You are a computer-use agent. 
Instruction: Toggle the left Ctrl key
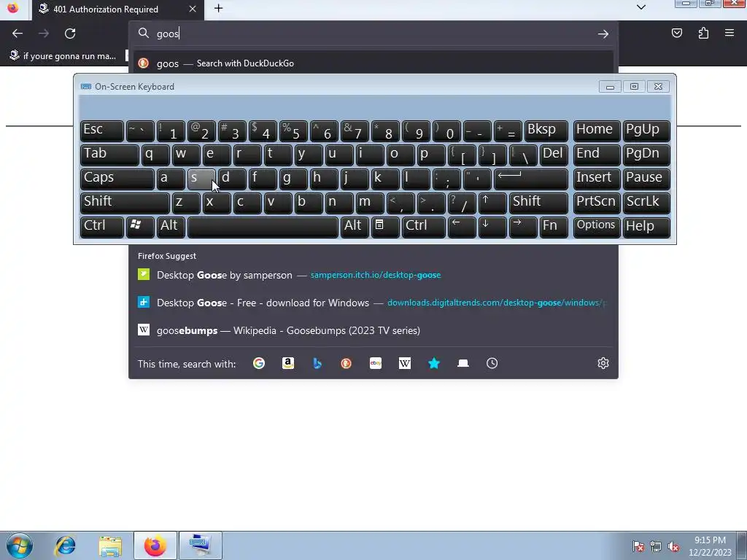(x=102, y=226)
